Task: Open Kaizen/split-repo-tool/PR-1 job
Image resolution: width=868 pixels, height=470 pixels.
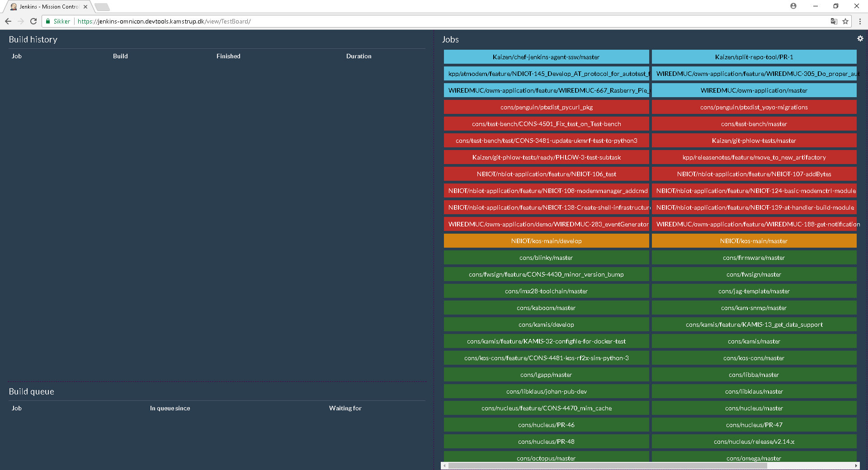Action: click(754, 57)
